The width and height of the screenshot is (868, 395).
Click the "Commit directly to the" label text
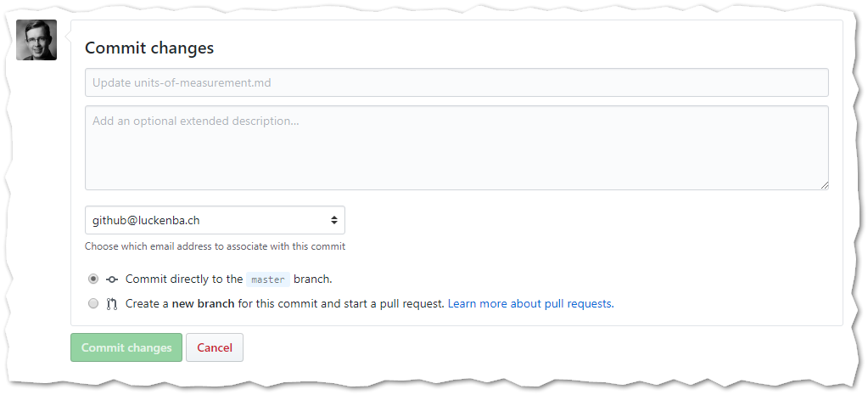point(184,279)
